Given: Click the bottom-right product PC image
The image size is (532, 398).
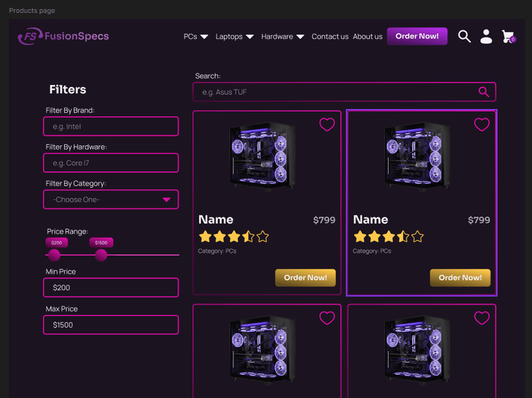Looking at the screenshot, I should (417, 350).
